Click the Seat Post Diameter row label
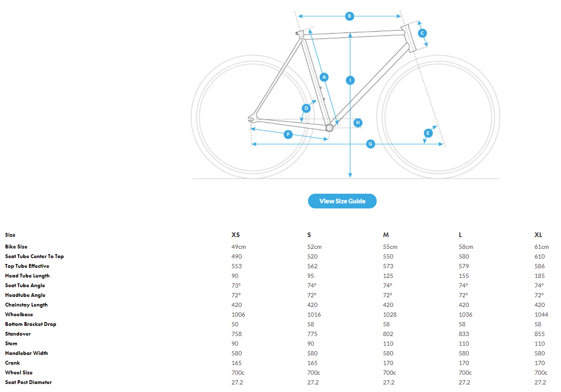561x392 pixels. tap(29, 382)
